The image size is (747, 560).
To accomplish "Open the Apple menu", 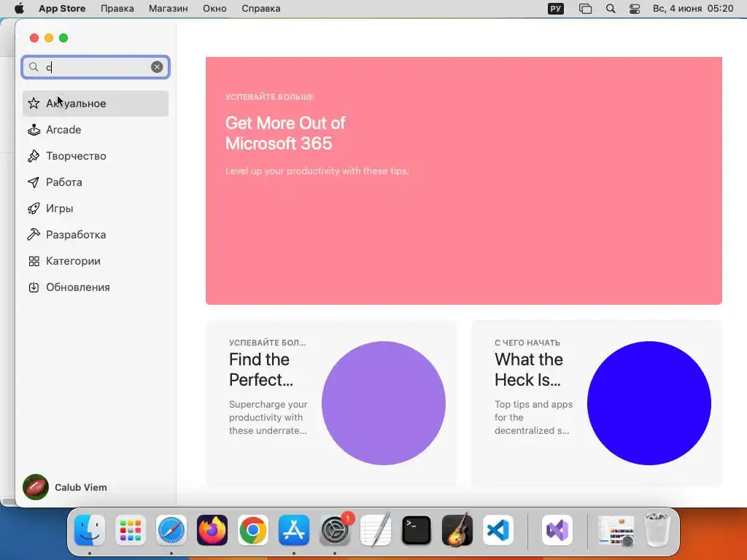I will coord(19,9).
